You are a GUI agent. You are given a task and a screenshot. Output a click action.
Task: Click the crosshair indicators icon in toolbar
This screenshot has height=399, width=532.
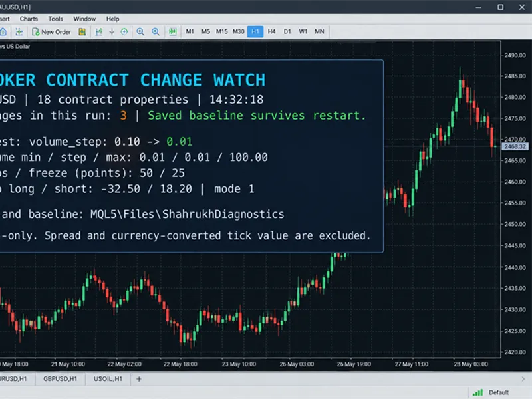(x=19, y=32)
